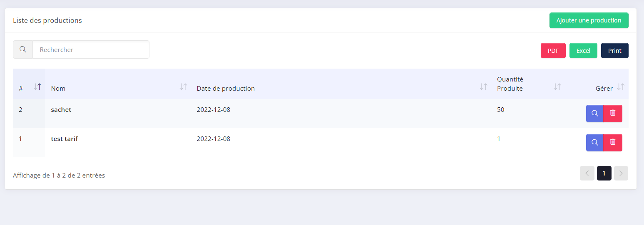View details of the test tarif production

coord(595,143)
